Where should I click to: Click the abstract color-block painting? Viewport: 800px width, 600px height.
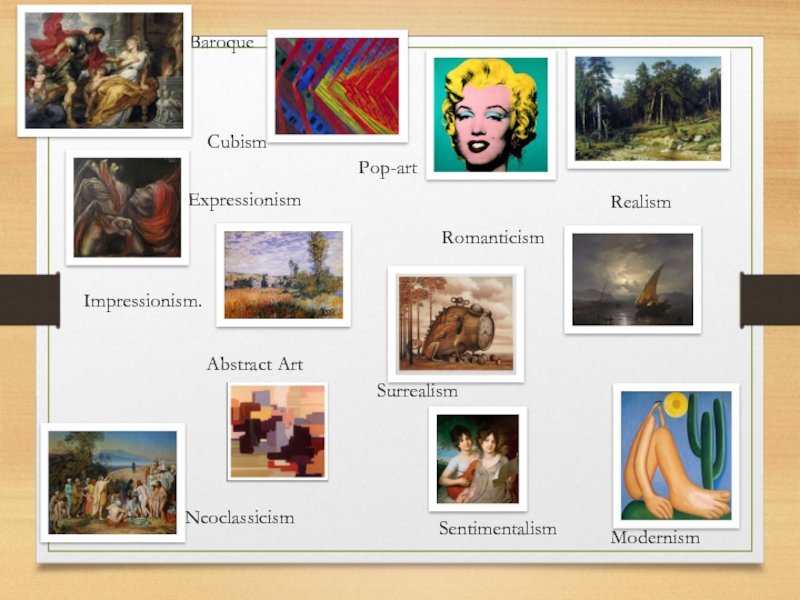click(x=278, y=432)
